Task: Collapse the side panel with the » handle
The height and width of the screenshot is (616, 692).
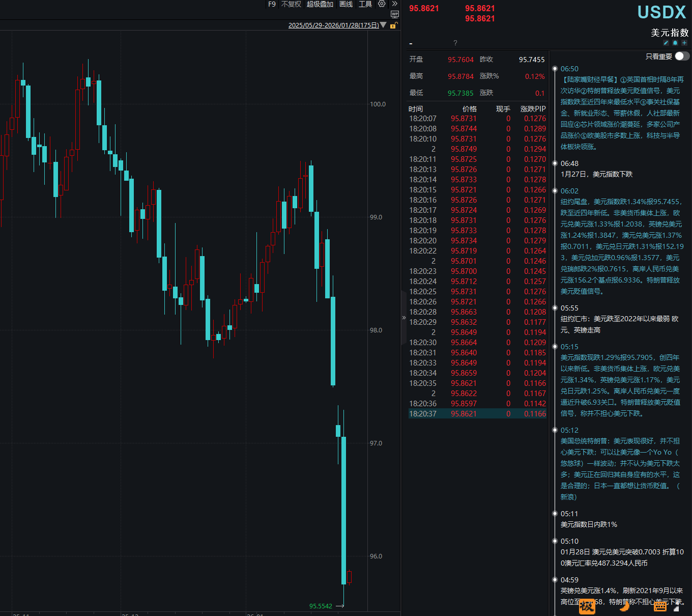Action: click(404, 318)
